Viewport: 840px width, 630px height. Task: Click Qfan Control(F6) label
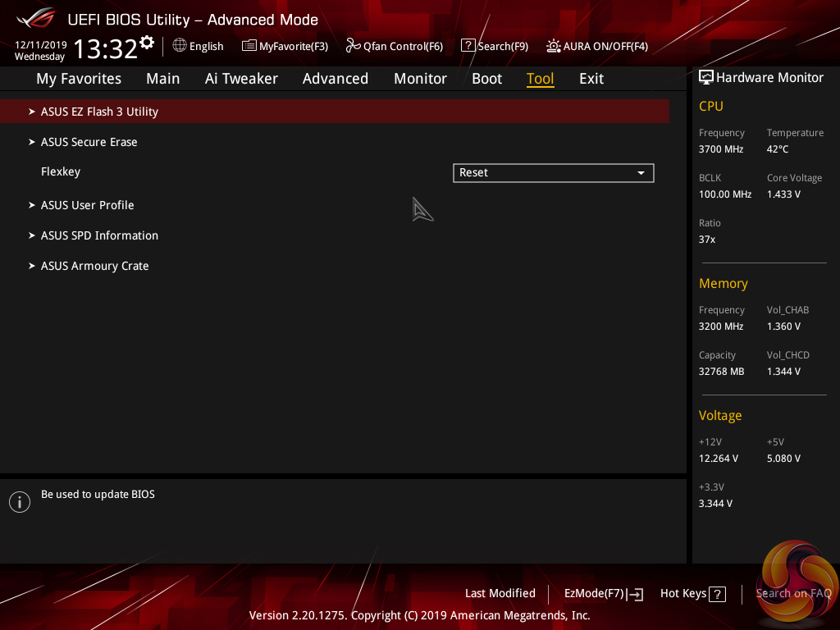[x=403, y=46]
